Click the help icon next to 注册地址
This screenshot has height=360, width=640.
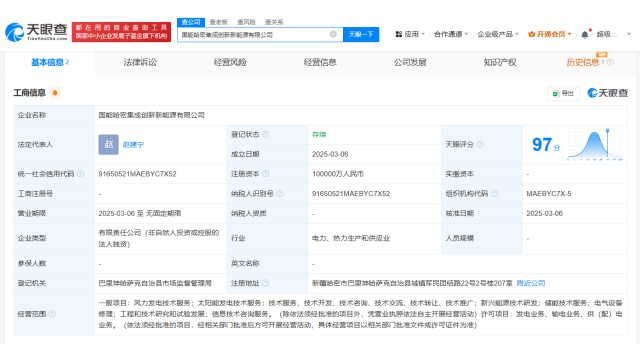(x=266, y=283)
